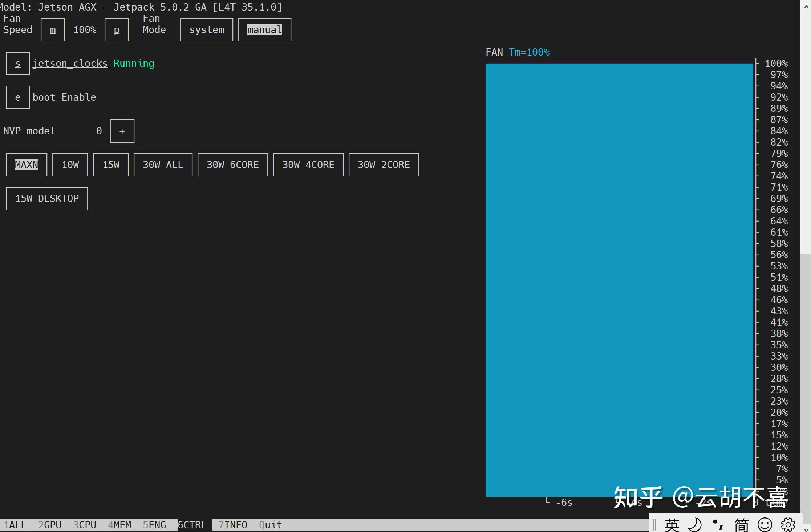
Task: Increase fan speed with p button
Action: (x=117, y=30)
